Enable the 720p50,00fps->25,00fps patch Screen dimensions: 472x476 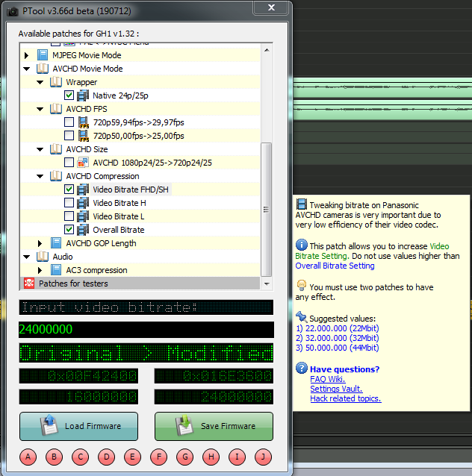(x=69, y=135)
